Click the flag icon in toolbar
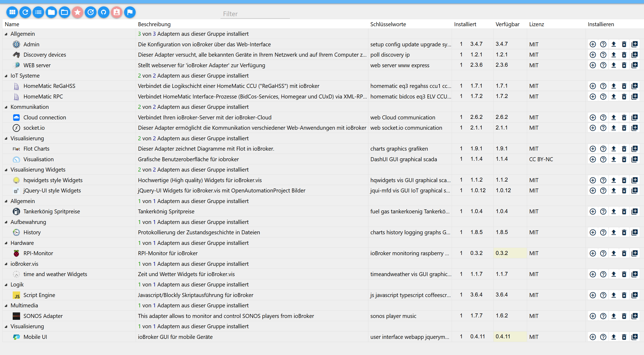 coord(130,12)
